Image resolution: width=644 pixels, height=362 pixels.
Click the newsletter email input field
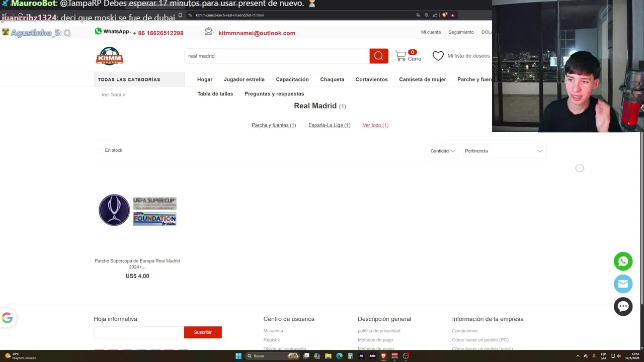click(x=139, y=332)
